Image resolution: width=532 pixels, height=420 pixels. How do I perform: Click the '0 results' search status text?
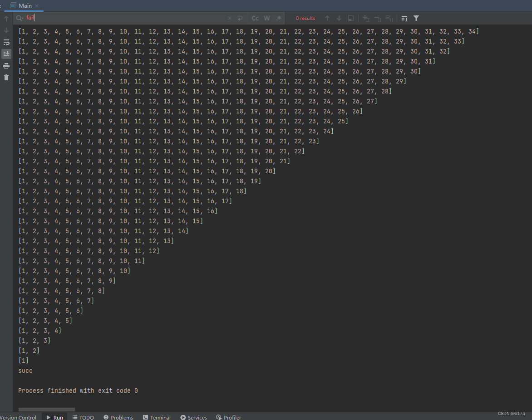click(x=305, y=18)
